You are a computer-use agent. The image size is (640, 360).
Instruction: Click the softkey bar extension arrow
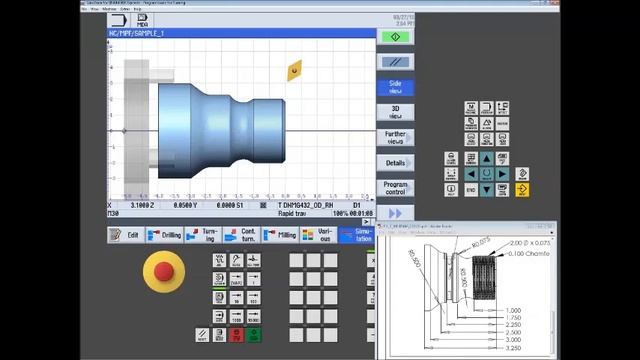(366, 222)
